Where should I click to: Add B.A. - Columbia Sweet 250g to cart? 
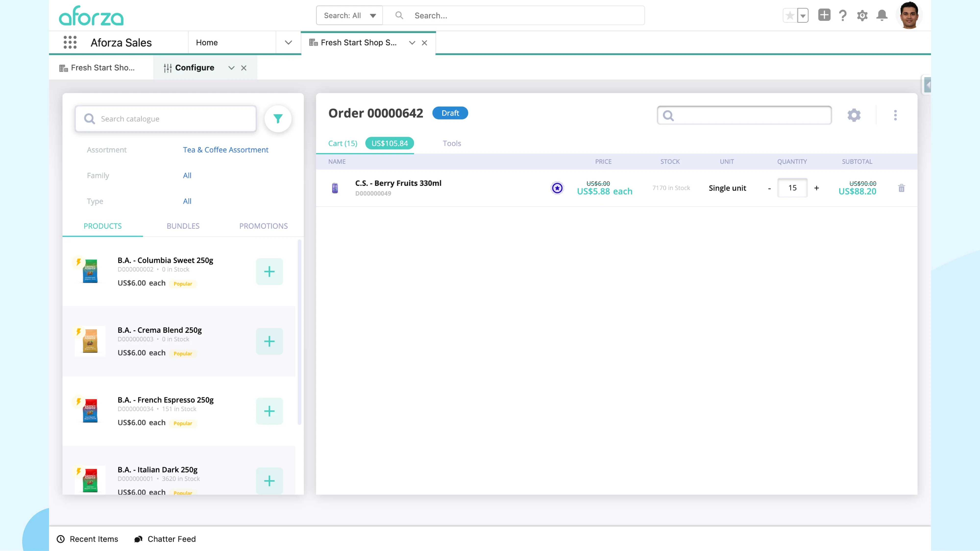(269, 272)
